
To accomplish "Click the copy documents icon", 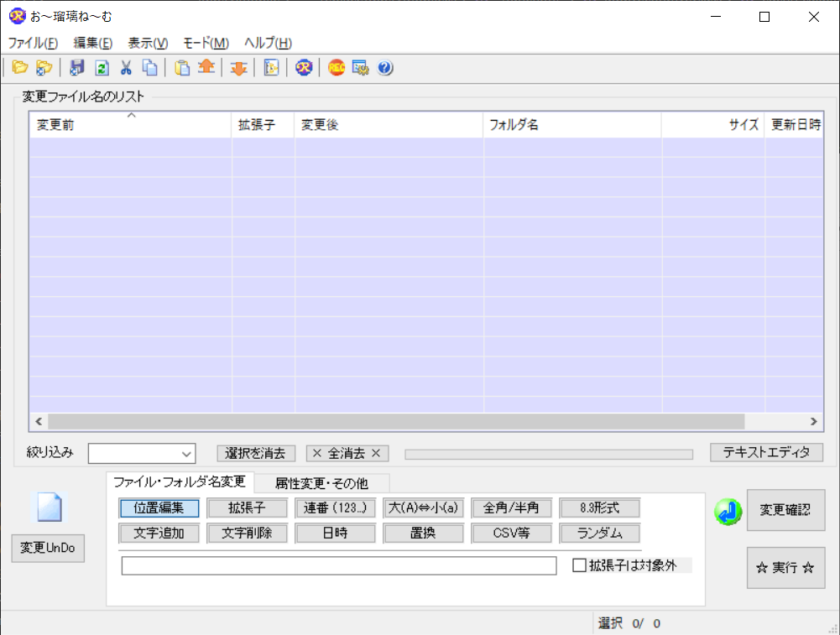I will [150, 67].
